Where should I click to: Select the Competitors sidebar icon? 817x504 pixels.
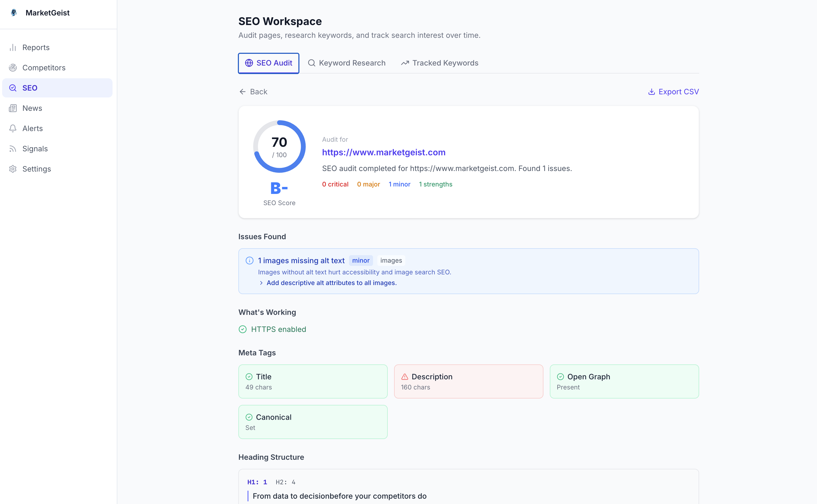(x=13, y=68)
